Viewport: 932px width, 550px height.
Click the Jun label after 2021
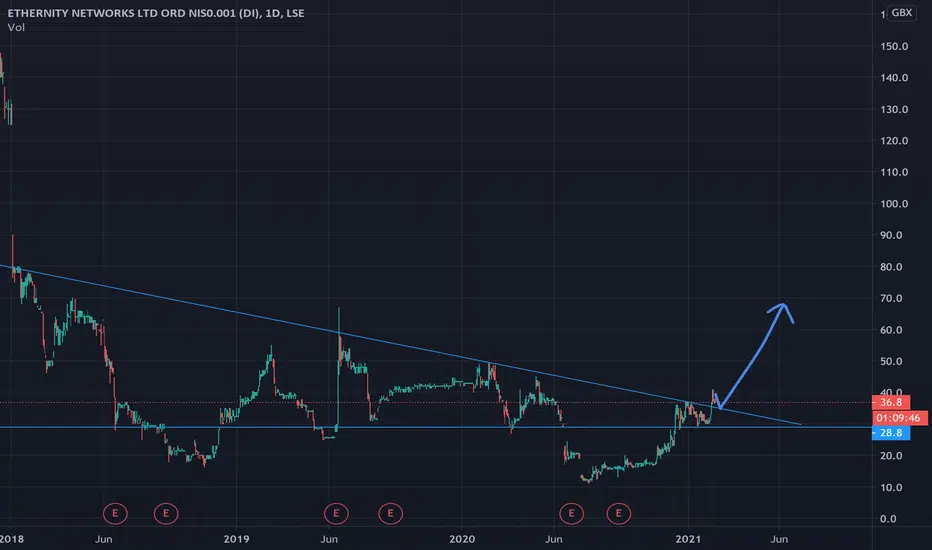point(779,539)
